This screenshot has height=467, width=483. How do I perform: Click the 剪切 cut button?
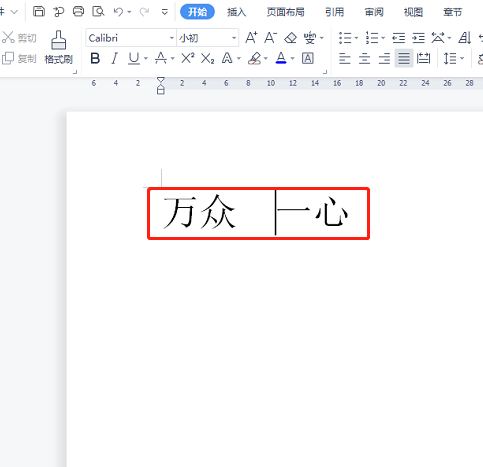tap(19, 38)
